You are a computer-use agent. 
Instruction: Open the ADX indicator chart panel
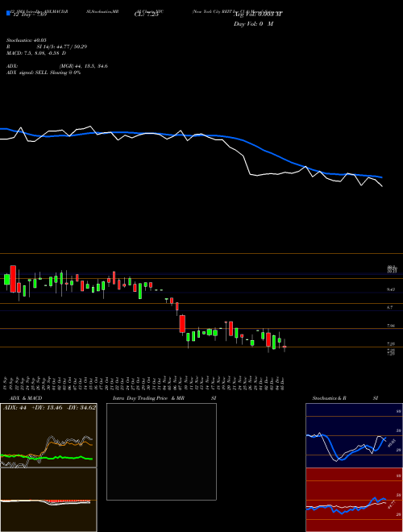click(48, 435)
